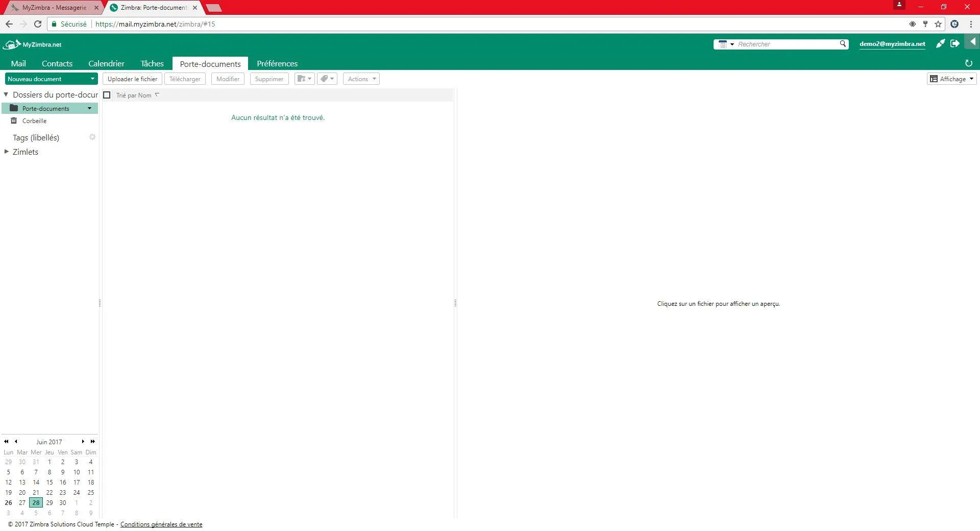The width and height of the screenshot is (980, 531).
Task: Open the Contacts tab
Action: [57, 63]
